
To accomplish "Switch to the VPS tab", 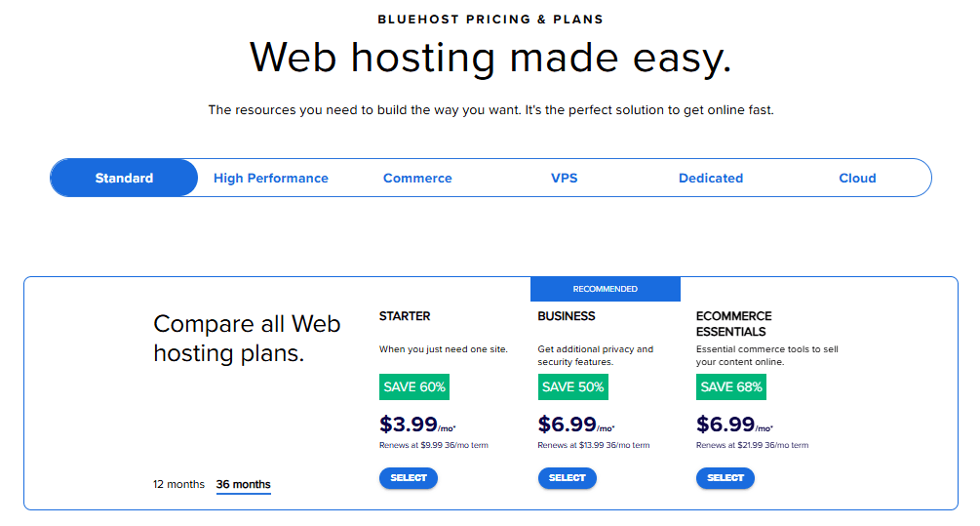I will [x=564, y=178].
